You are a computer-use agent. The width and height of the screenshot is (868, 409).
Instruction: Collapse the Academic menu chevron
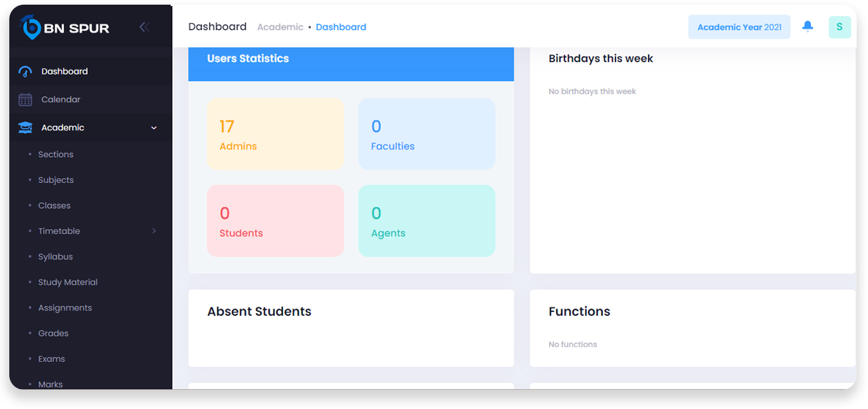154,128
